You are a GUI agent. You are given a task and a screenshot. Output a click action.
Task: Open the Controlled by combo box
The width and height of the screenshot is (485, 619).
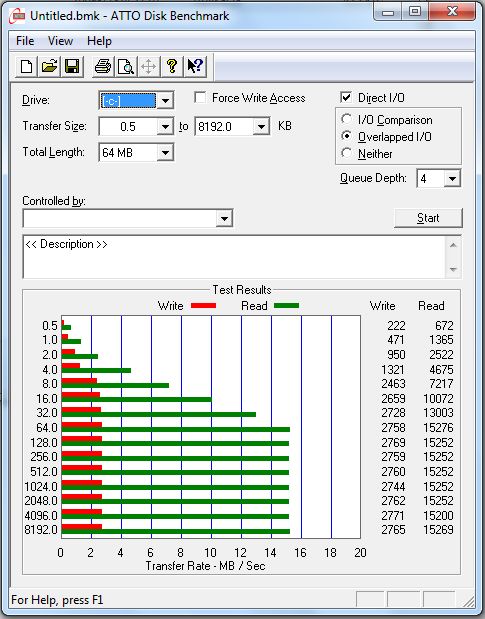128,218
